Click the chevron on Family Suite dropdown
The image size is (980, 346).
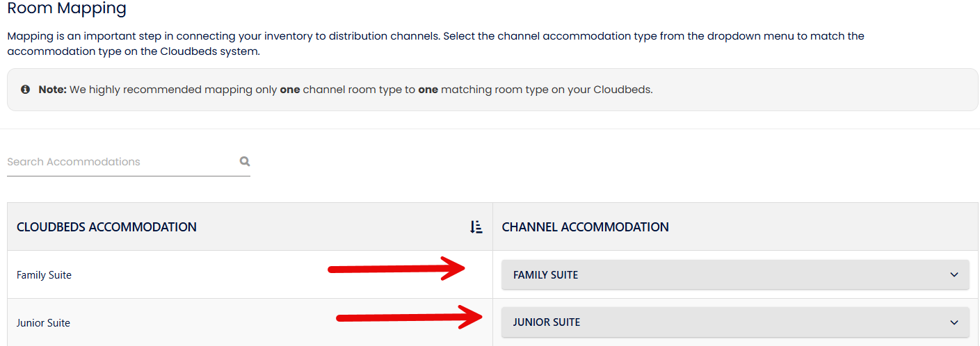tap(954, 274)
